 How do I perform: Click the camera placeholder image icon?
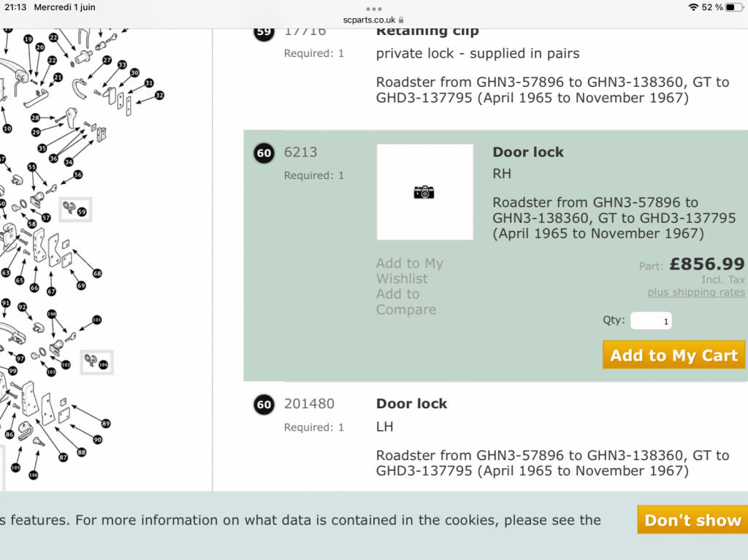coord(424,192)
